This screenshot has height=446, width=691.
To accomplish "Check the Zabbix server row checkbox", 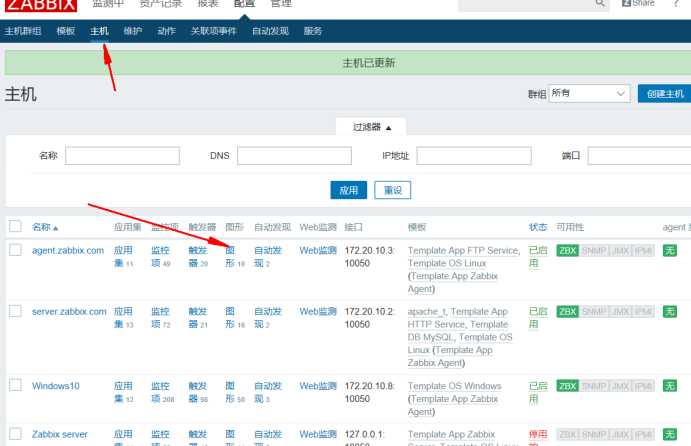I will point(15,433).
